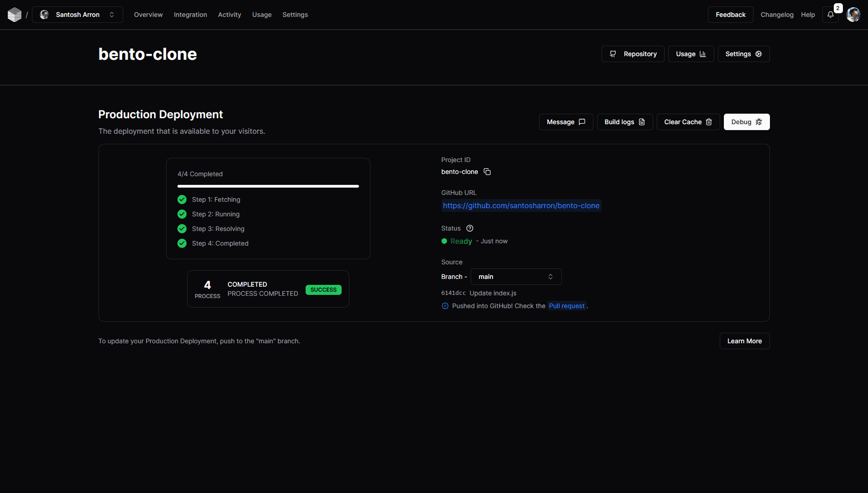Viewport: 868px width, 493px height.
Task: Go to the Overview tab
Action: 148,15
